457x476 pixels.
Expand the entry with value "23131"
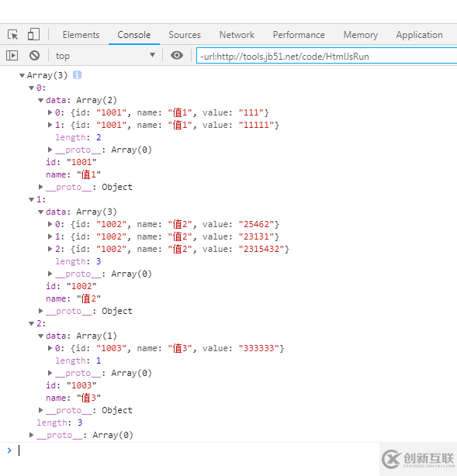[50, 236]
